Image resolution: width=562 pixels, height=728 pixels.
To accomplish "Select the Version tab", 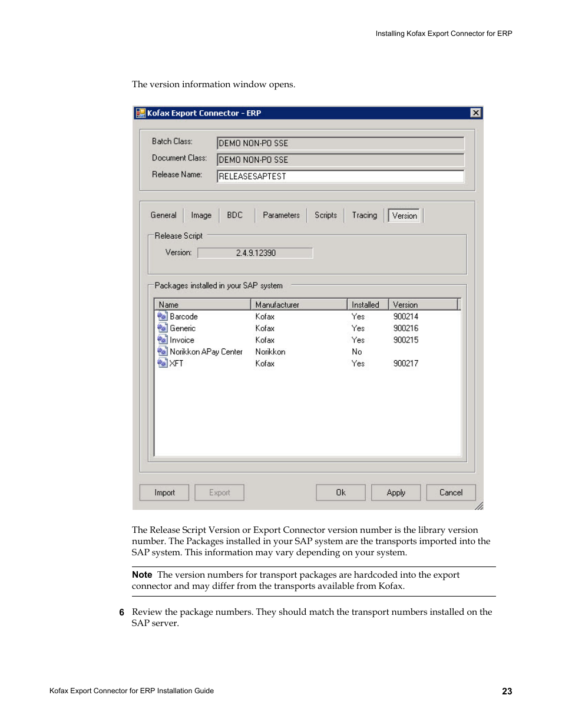I will click(x=404, y=216).
